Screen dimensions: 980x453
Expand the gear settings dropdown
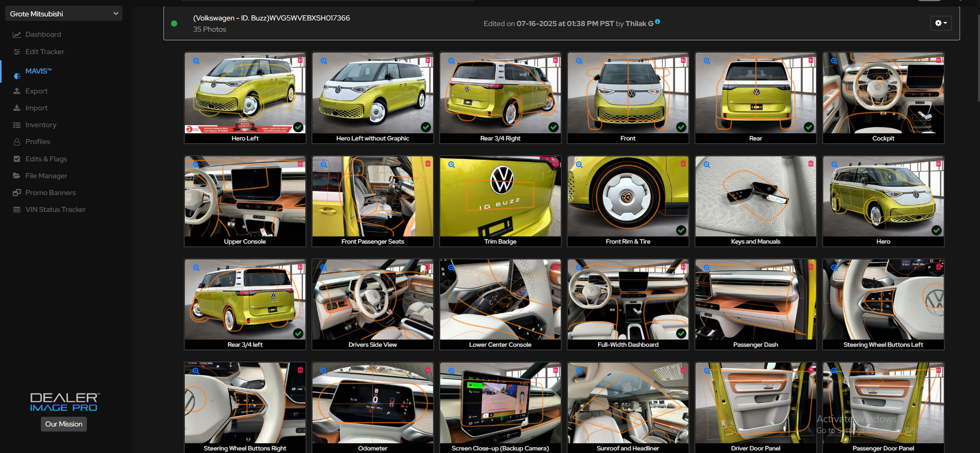[941, 23]
